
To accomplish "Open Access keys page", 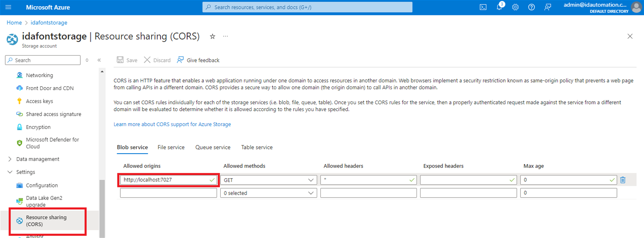I will pyautogui.click(x=40, y=101).
